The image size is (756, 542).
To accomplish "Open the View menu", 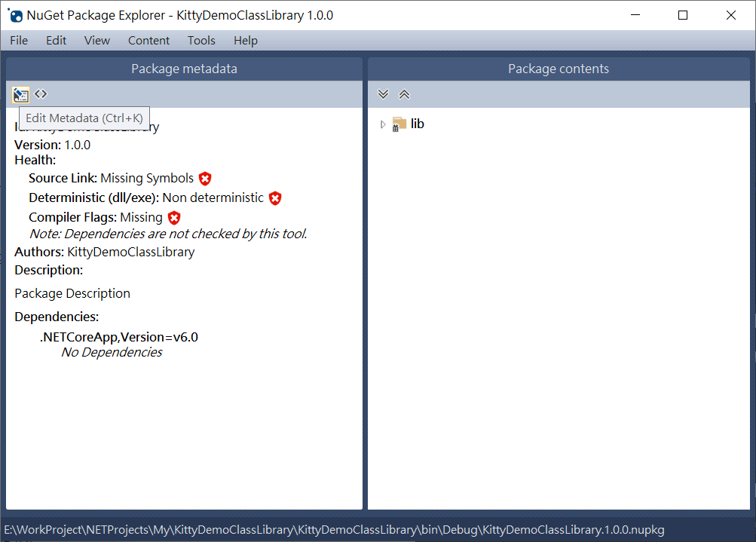I will point(97,41).
